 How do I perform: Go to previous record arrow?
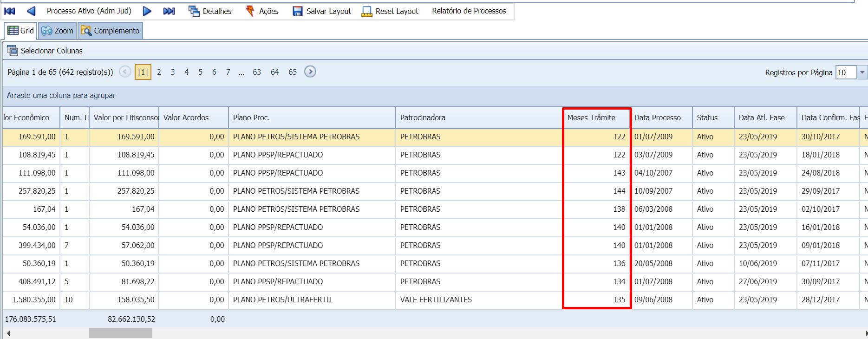tap(31, 11)
